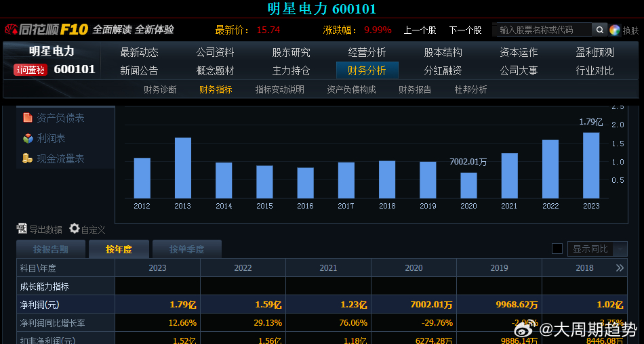Go to 财务报告 sub-tab

coord(415,89)
